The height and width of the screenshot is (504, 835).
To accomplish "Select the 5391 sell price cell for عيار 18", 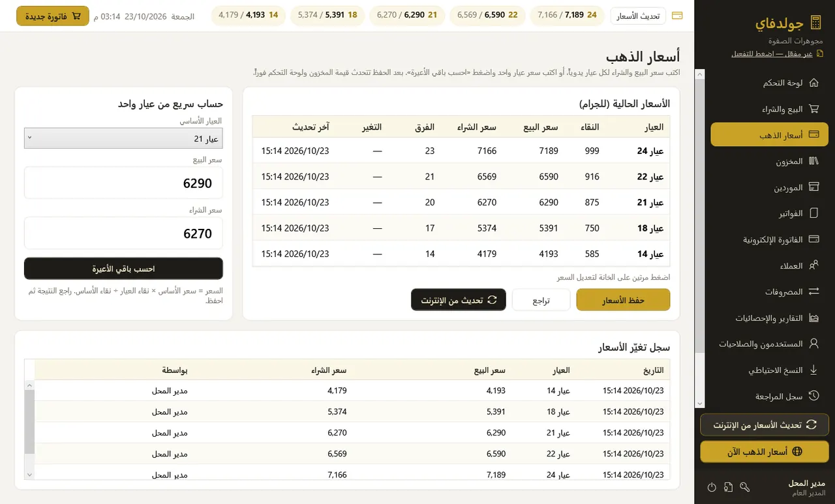I will (x=549, y=228).
